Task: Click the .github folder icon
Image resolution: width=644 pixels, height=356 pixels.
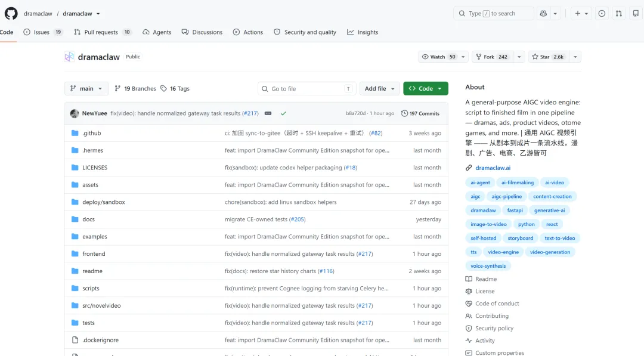Action: pos(75,133)
